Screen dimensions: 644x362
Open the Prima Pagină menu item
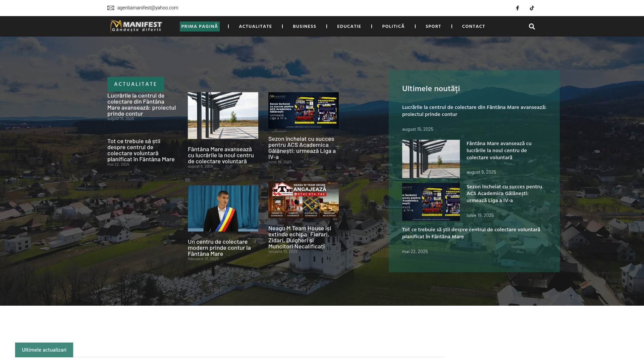(200, 26)
